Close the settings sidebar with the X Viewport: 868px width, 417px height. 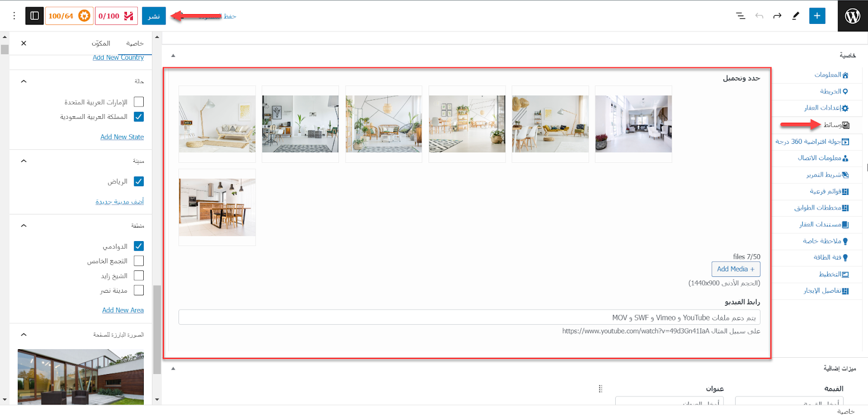click(x=24, y=43)
